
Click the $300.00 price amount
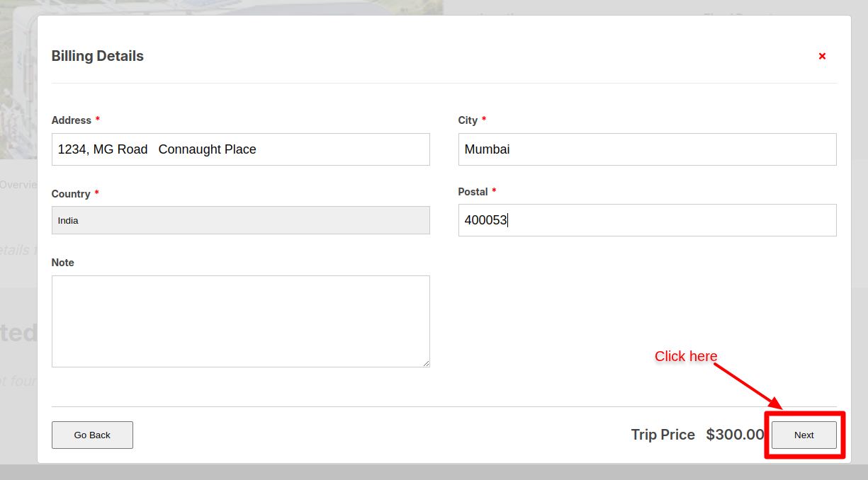pos(735,435)
